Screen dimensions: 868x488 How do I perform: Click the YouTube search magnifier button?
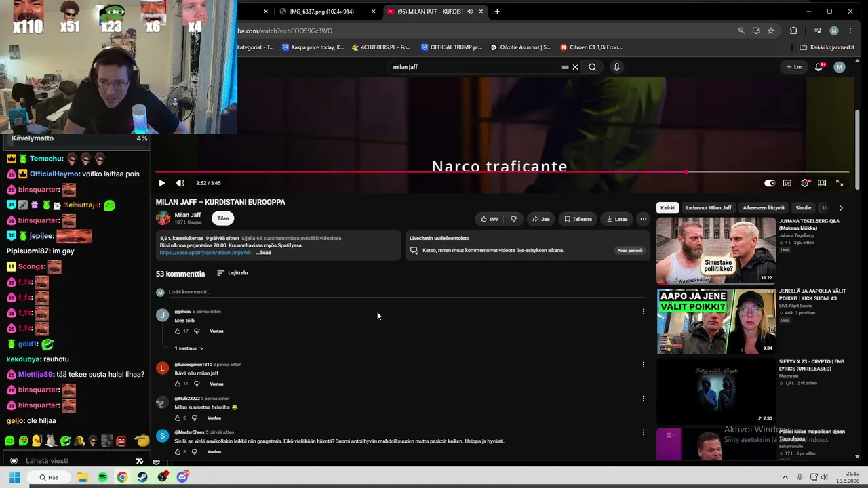(x=593, y=67)
